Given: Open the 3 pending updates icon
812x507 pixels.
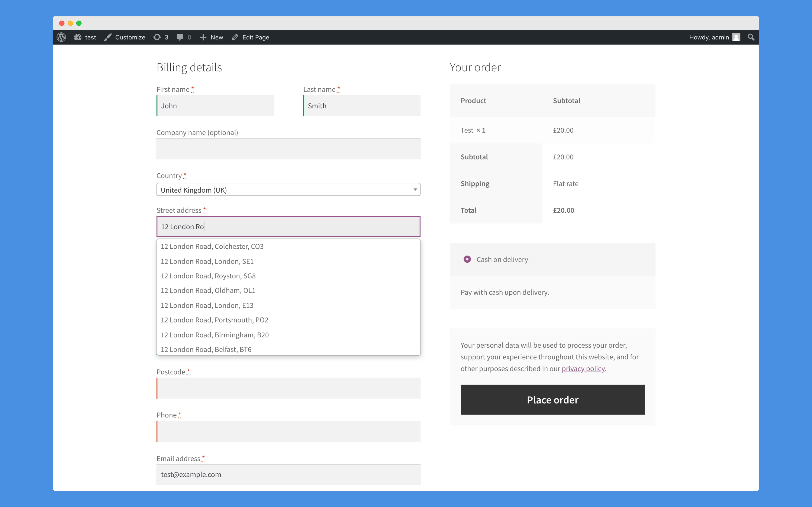Looking at the screenshot, I should point(157,37).
